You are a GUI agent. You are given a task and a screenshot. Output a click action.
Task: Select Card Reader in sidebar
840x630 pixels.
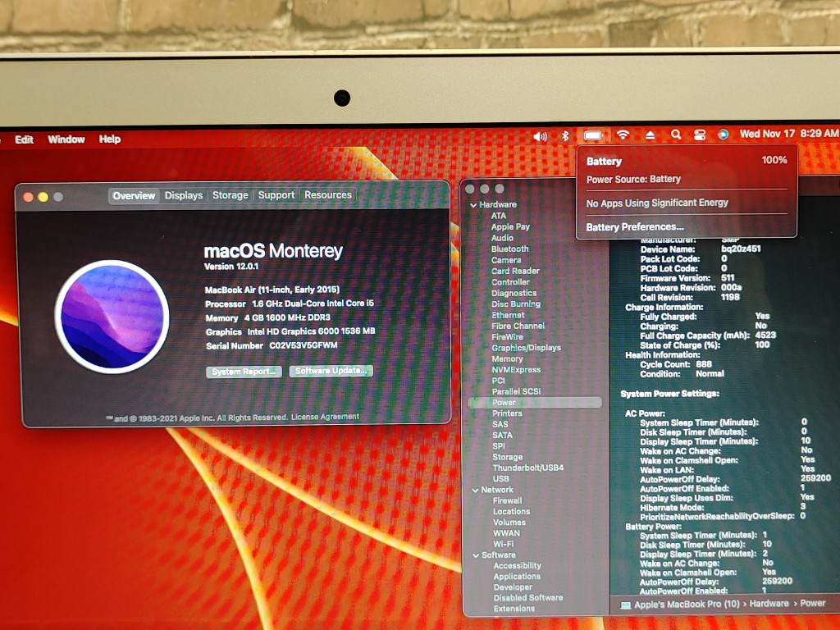point(515,271)
